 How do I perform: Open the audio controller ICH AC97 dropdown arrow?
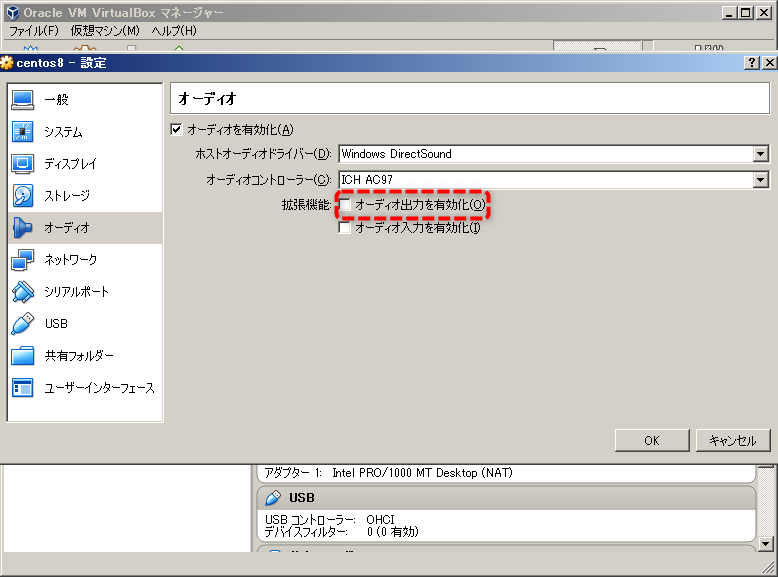point(760,180)
